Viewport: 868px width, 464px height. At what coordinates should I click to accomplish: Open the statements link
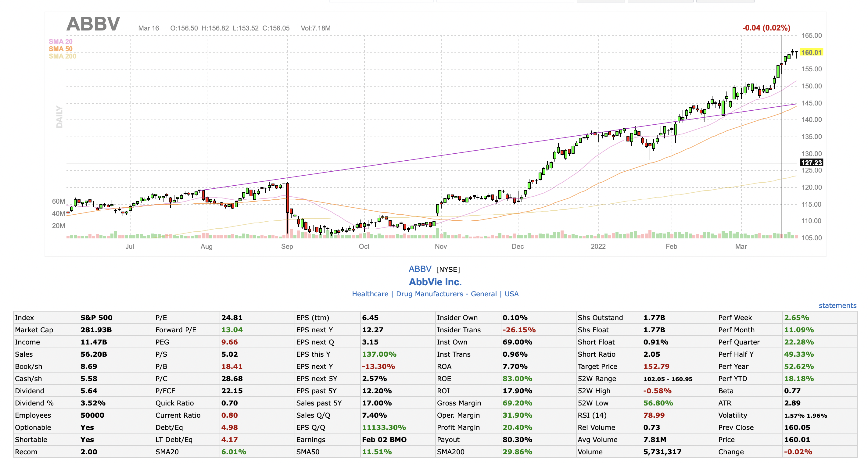[x=837, y=305]
